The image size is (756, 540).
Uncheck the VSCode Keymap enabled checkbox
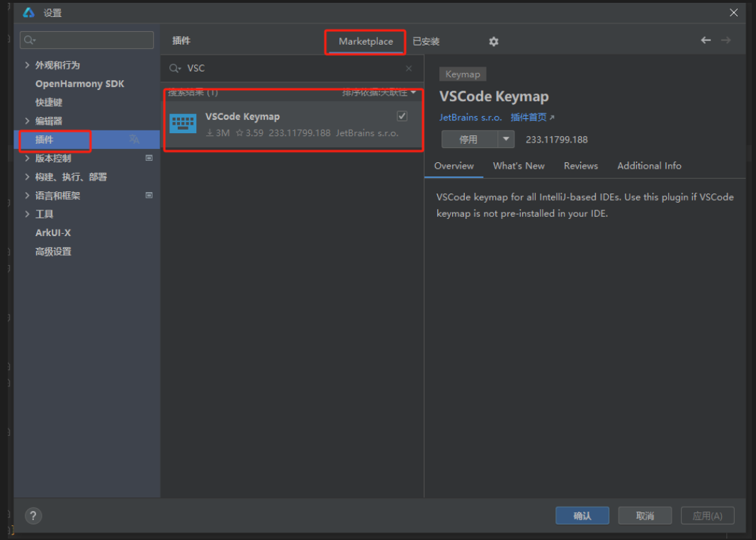[x=402, y=116]
